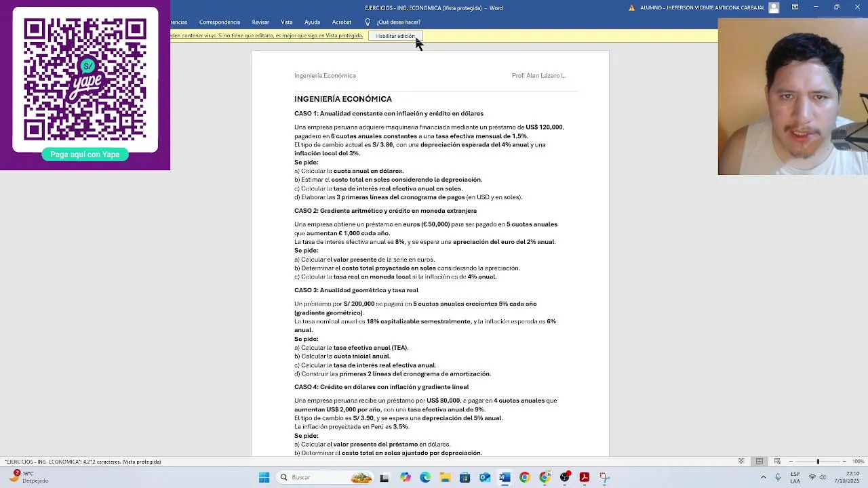Click the user profile avatar icon

pos(774,7)
